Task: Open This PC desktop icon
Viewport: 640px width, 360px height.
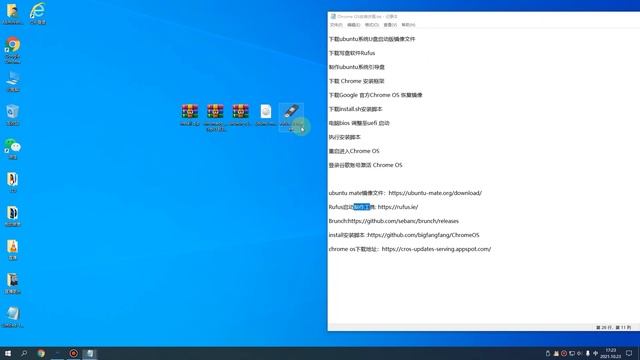Action: pyautogui.click(x=13, y=81)
